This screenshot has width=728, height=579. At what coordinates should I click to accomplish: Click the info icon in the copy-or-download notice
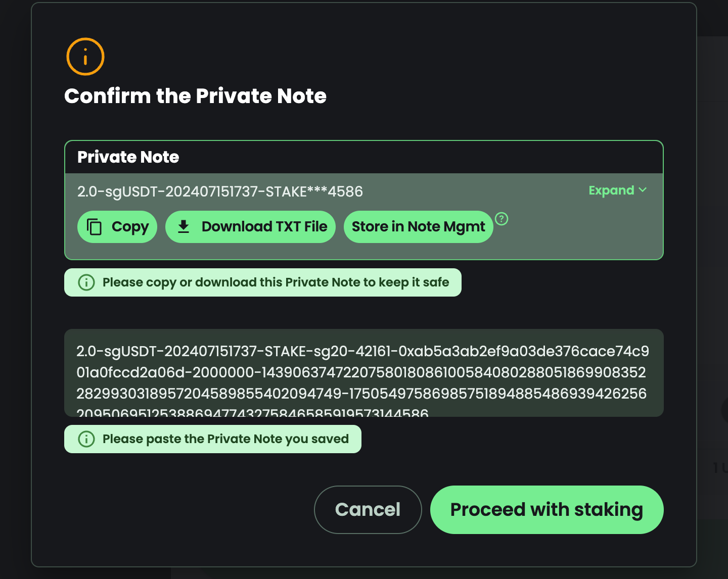[86, 282]
